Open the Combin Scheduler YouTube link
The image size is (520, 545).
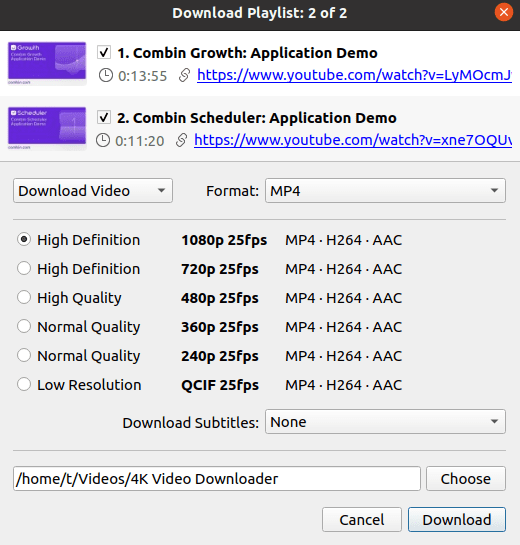click(x=353, y=140)
